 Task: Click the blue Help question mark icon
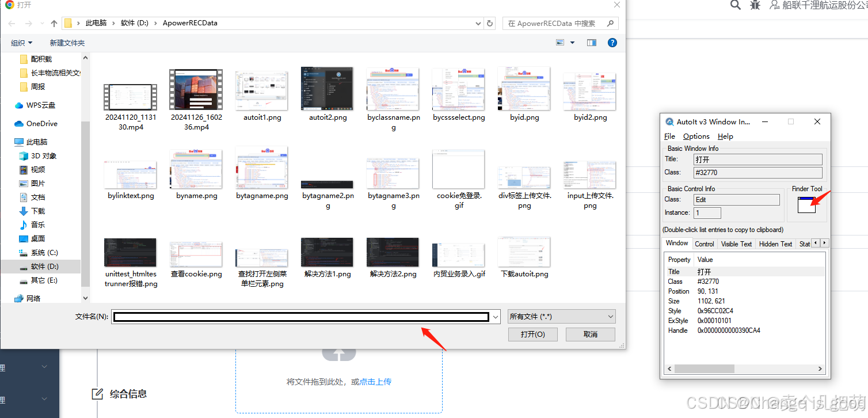[x=612, y=42]
